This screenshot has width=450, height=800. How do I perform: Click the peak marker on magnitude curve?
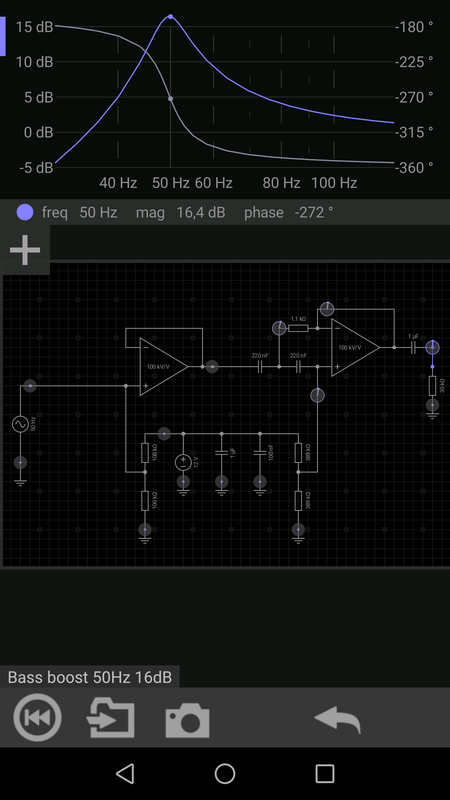coord(170,16)
